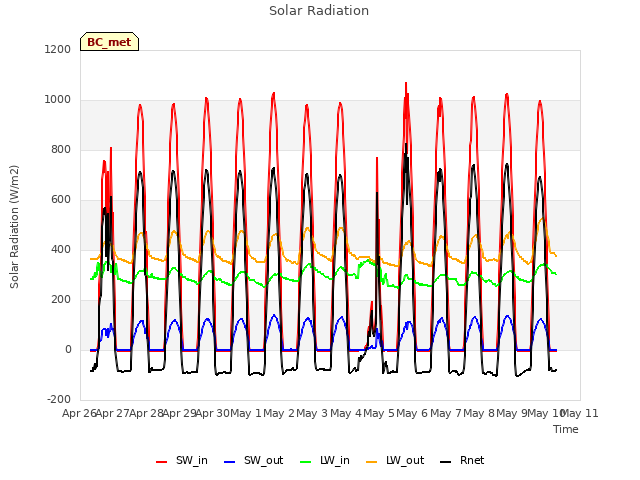Click the BC_met annotation label
This screenshot has height=480, width=640.
[x=109, y=42]
